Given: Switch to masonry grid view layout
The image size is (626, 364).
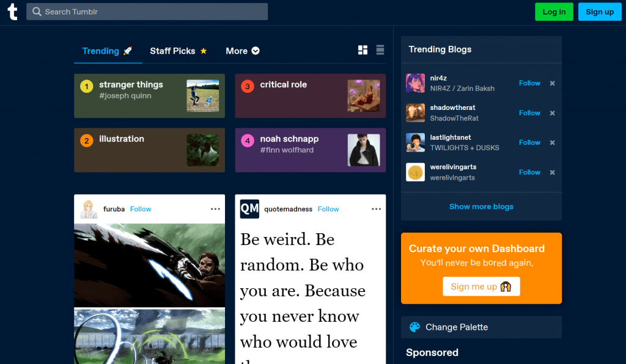Looking at the screenshot, I should 362,50.
